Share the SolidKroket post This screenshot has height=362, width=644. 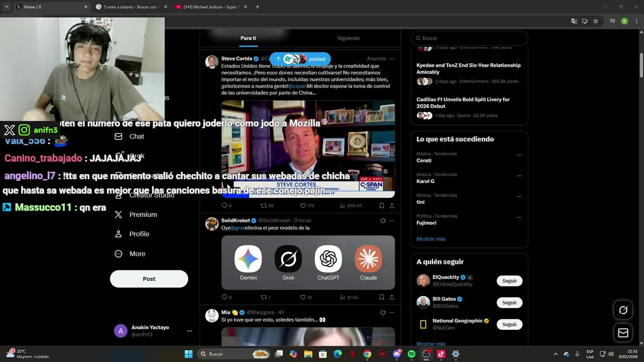(x=392, y=297)
